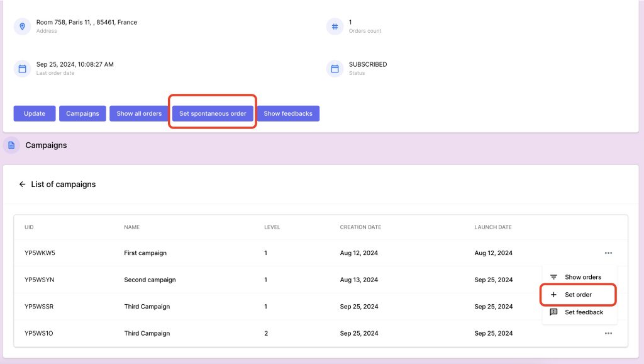Click the calendar icon beside SUBSCRIBED status
The height and width of the screenshot is (364, 644).
pos(335,69)
